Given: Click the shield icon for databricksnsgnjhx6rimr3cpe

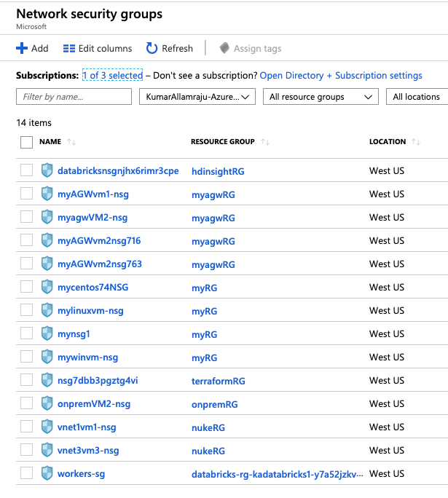Looking at the screenshot, I should tap(47, 170).
